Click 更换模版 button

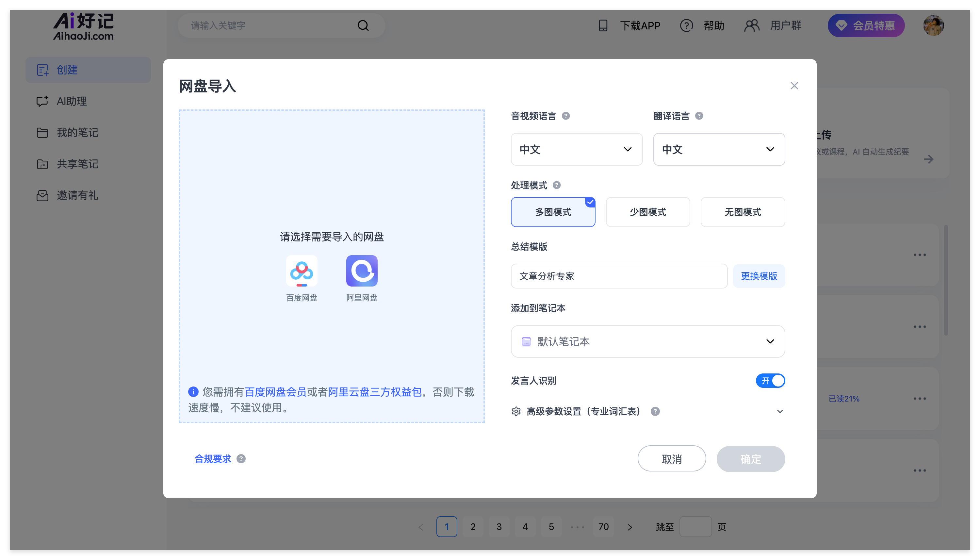759,276
